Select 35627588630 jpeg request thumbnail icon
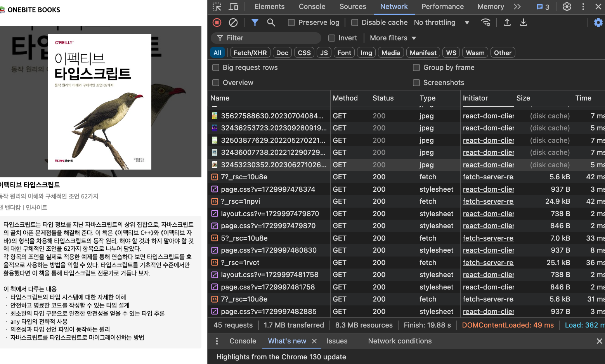Image resolution: width=605 pixels, height=364 pixels. click(214, 116)
